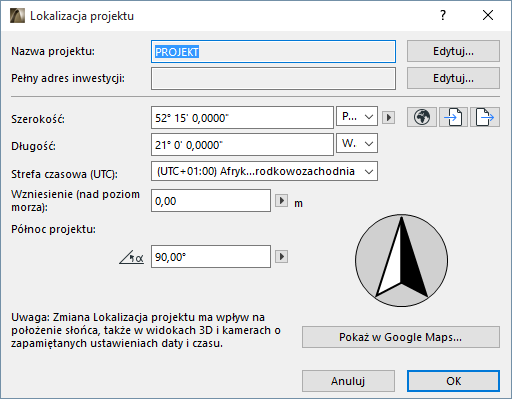Edit the Nazwa projektu name

[453, 51]
